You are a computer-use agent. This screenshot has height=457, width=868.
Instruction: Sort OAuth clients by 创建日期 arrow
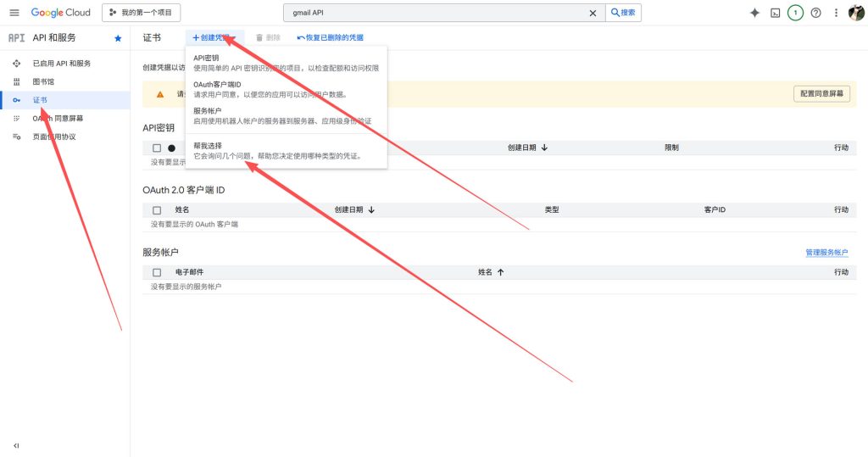pos(371,209)
